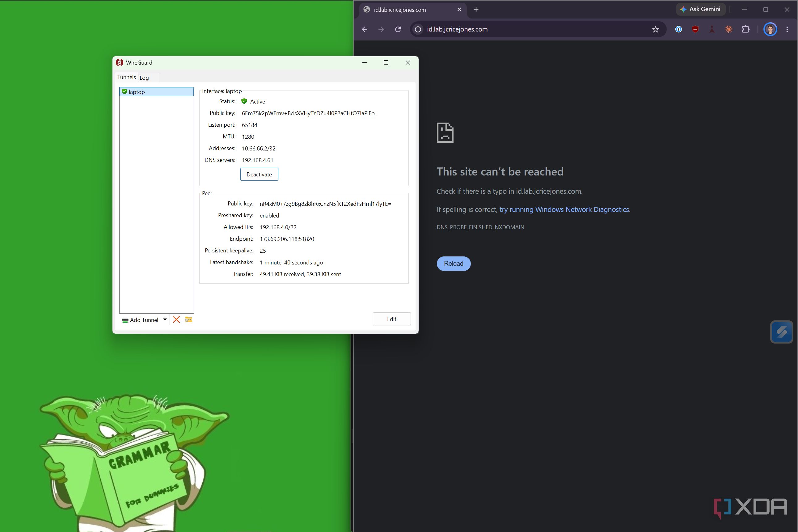The height and width of the screenshot is (532, 798).
Task: Bookmark this page with the star icon
Action: [x=656, y=30]
